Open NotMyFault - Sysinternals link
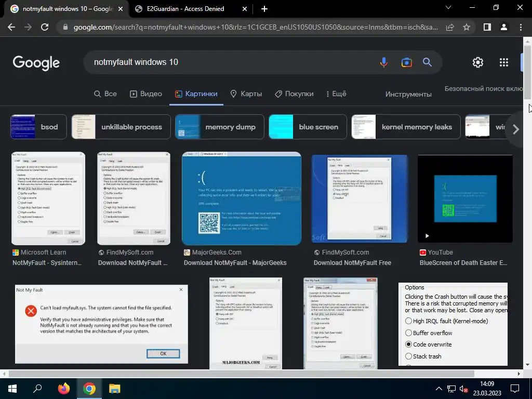The height and width of the screenshot is (399, 532). click(47, 262)
